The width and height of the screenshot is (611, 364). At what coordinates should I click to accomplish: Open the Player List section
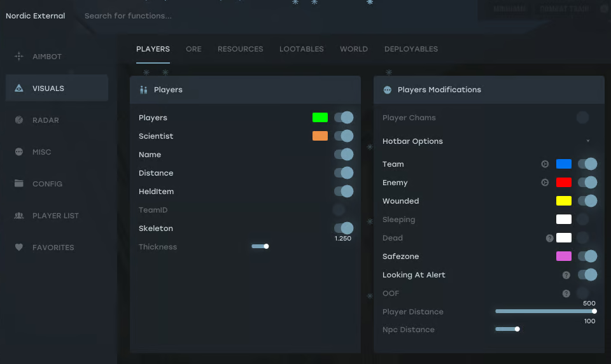tap(57, 216)
